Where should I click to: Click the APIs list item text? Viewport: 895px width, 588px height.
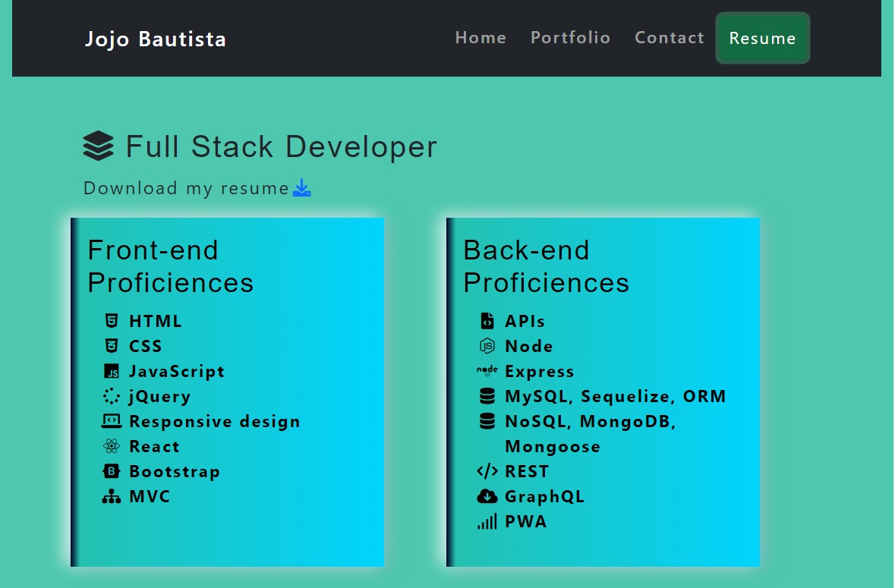click(525, 321)
